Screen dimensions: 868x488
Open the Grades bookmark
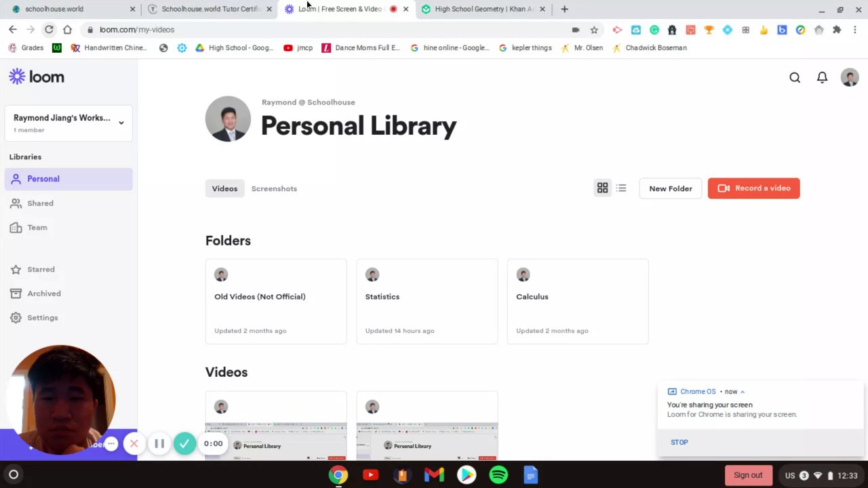(x=26, y=48)
